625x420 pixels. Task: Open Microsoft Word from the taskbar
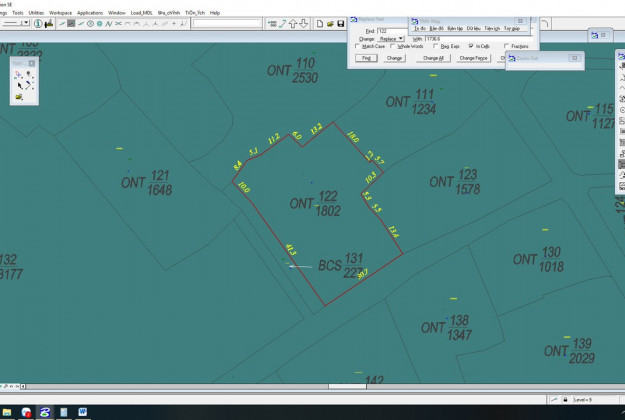(x=82, y=411)
